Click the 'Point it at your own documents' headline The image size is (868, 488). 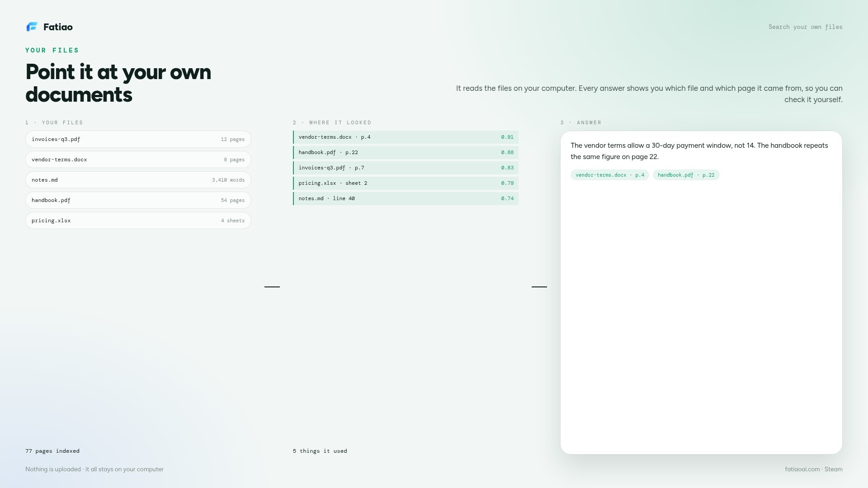(118, 83)
